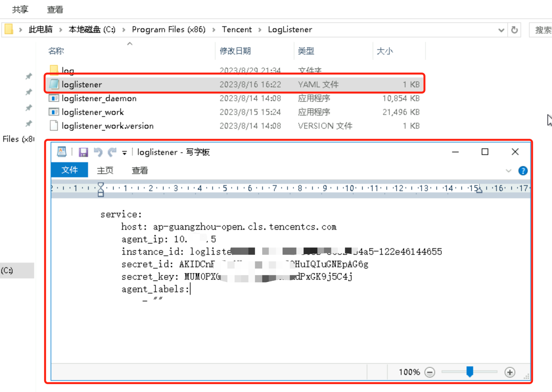Screen dimensions: 552x392
Task: Redo the last action in WordPad
Action: 112,152
